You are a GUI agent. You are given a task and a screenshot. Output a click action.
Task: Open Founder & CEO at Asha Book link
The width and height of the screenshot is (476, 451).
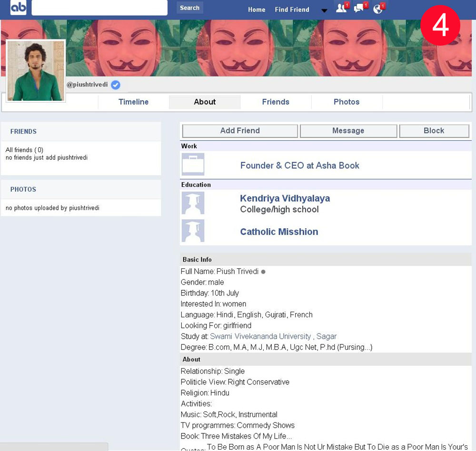coord(299,166)
